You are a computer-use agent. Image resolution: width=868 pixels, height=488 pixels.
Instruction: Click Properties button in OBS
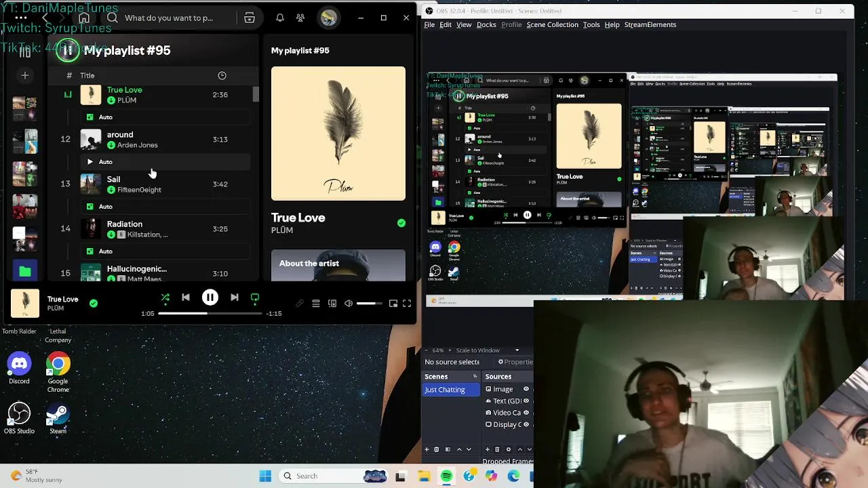click(x=516, y=362)
